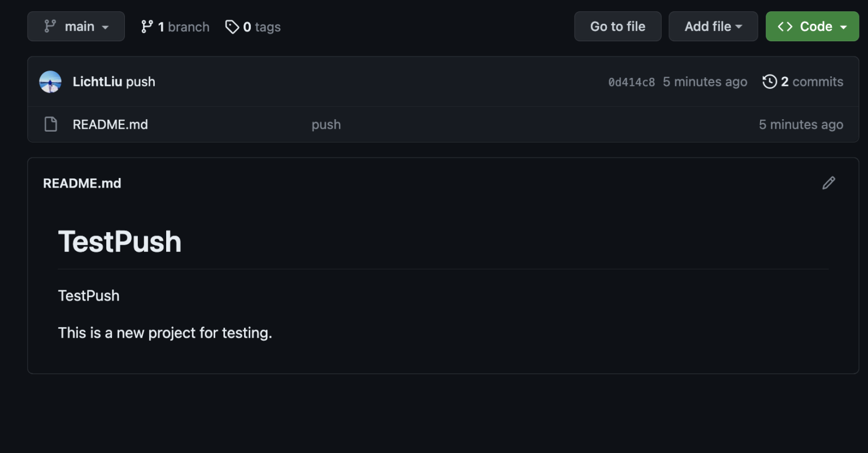Viewport: 868px width, 453px height.
Task: Click the push commit message
Action: point(326,124)
